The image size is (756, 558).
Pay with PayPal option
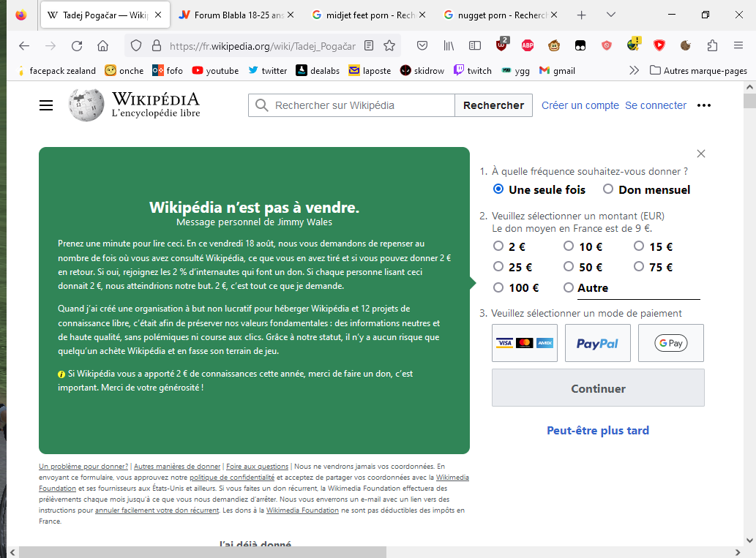click(x=598, y=343)
